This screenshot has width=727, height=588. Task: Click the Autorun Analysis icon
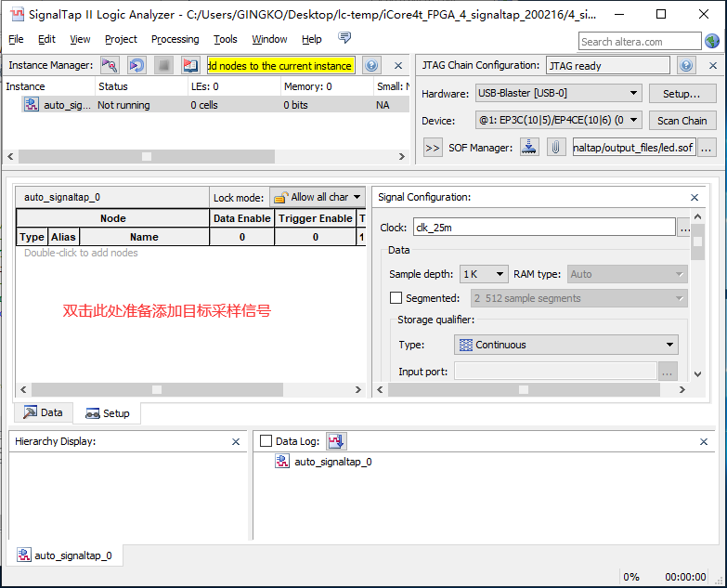136,66
